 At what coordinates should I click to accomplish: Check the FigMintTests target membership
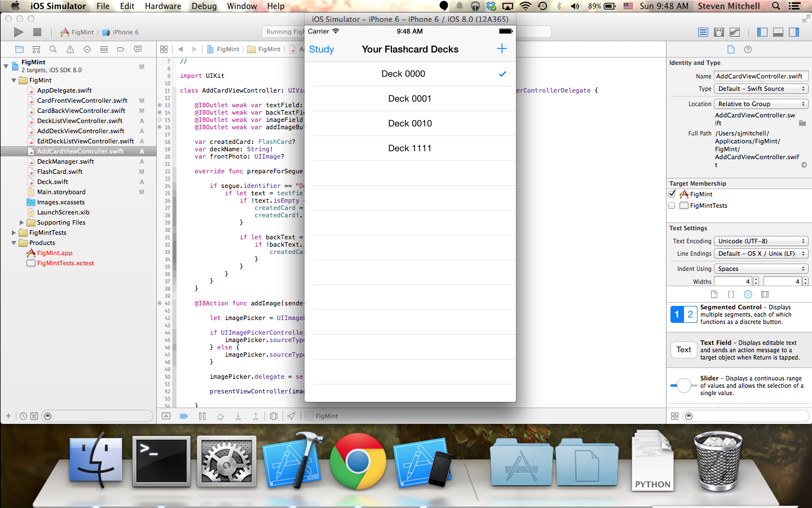tap(672, 205)
